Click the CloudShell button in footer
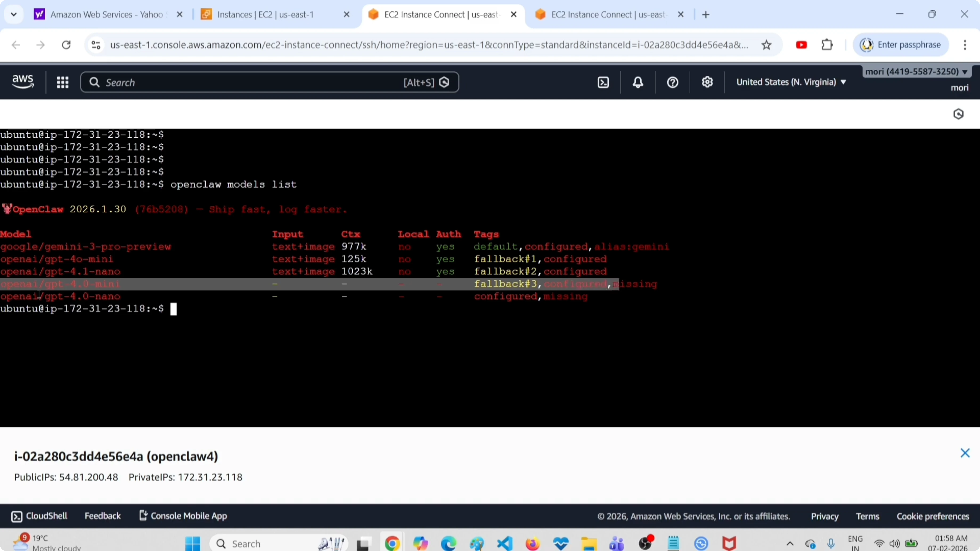The width and height of the screenshot is (980, 551). tap(39, 516)
